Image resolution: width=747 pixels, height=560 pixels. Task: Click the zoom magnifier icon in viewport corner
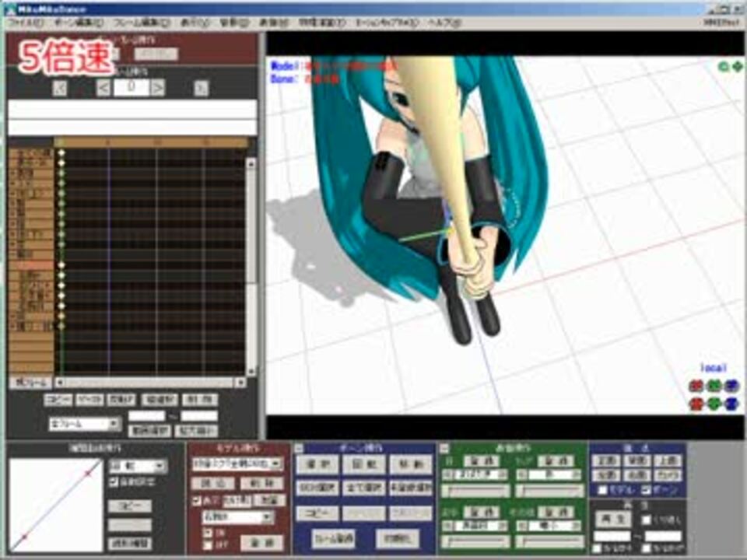(x=724, y=67)
